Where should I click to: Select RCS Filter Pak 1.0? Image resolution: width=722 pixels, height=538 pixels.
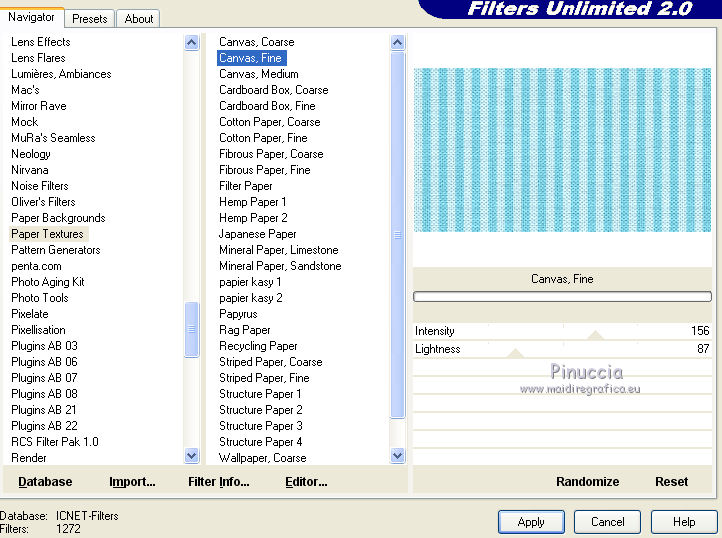(x=55, y=442)
